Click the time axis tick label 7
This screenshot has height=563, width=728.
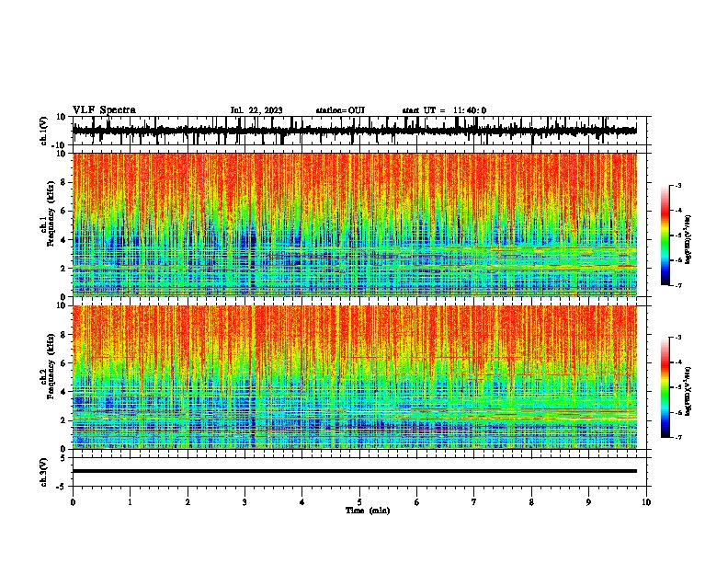pyautogui.click(x=474, y=502)
